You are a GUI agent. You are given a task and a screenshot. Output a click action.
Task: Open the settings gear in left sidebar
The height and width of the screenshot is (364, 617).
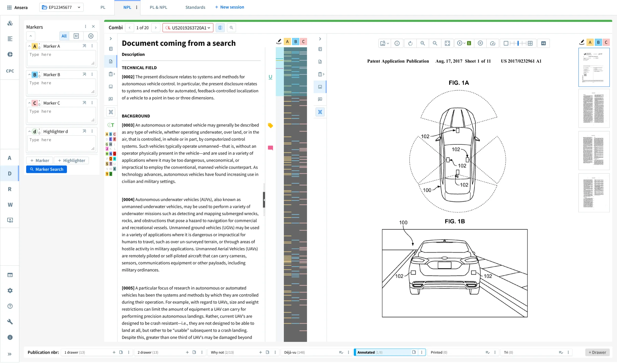10,291
